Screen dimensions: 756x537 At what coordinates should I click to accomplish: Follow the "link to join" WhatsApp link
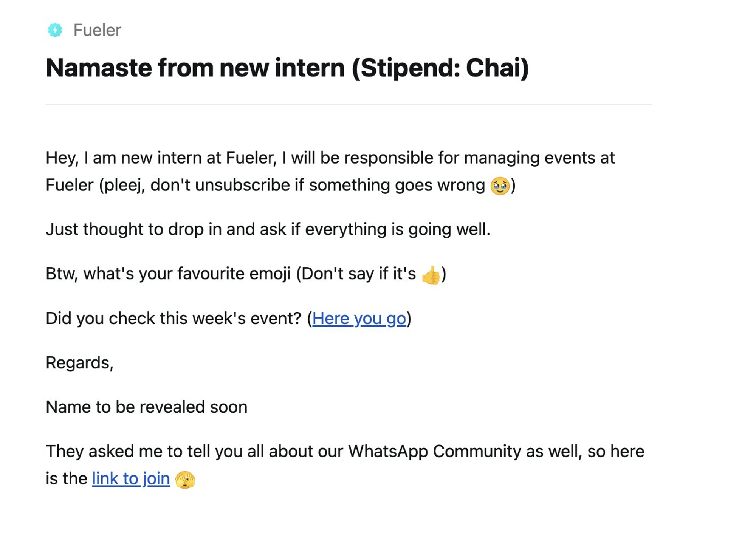coord(131,479)
